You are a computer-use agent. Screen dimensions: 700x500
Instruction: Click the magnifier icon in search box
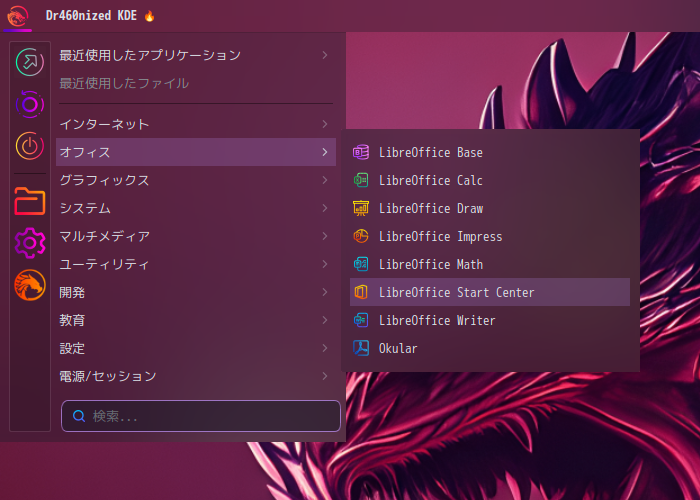pyautogui.click(x=79, y=416)
